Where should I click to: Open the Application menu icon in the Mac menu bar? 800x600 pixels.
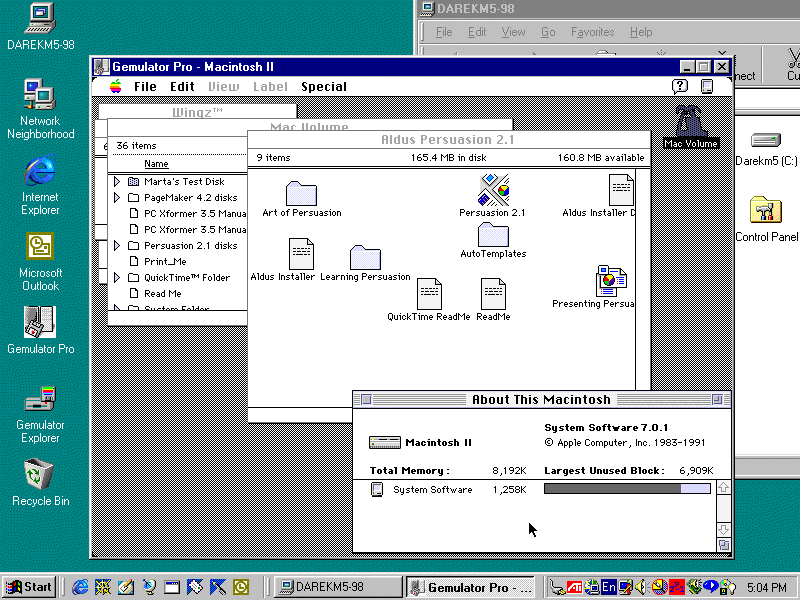(x=707, y=86)
